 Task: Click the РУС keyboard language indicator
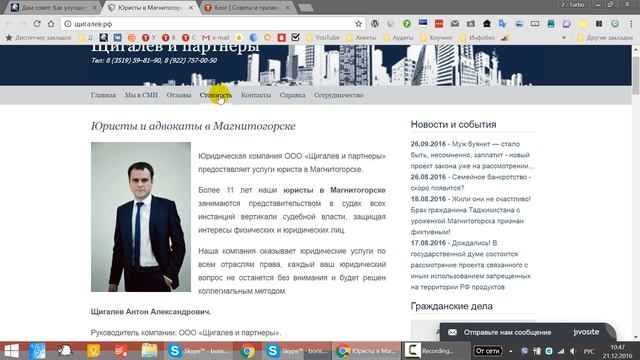tap(589, 351)
